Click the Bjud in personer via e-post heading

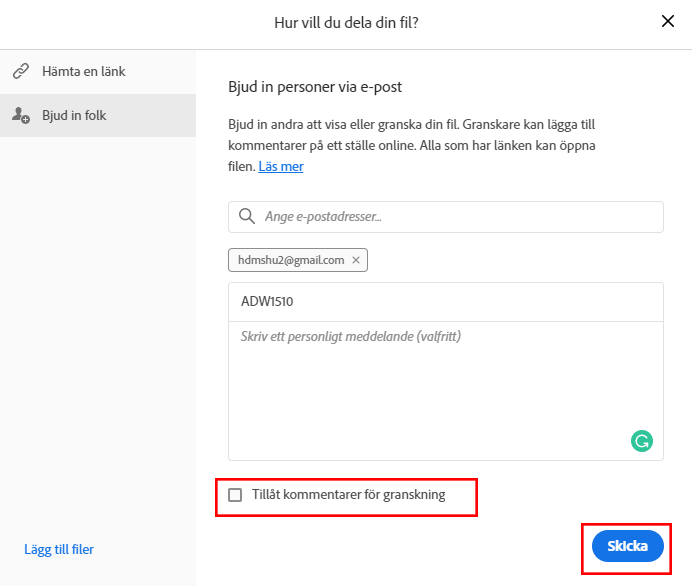315,87
